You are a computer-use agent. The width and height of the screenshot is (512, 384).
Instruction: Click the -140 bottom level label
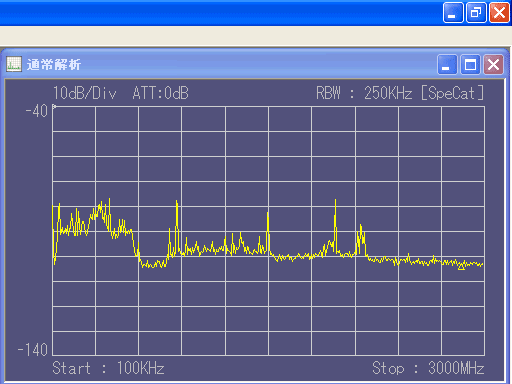(x=33, y=350)
